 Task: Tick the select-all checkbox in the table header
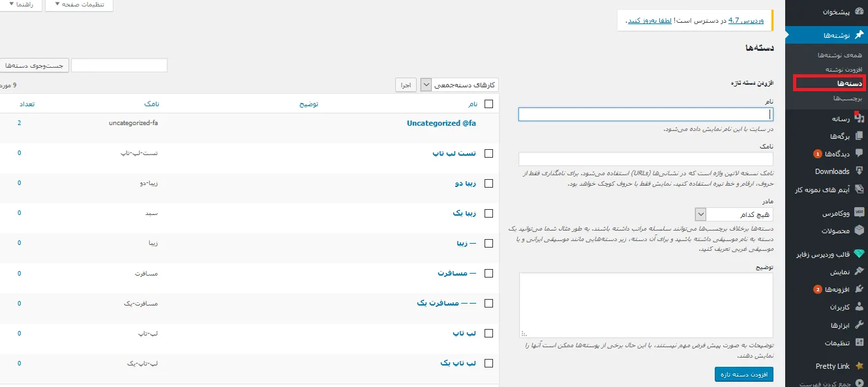pyautogui.click(x=488, y=104)
